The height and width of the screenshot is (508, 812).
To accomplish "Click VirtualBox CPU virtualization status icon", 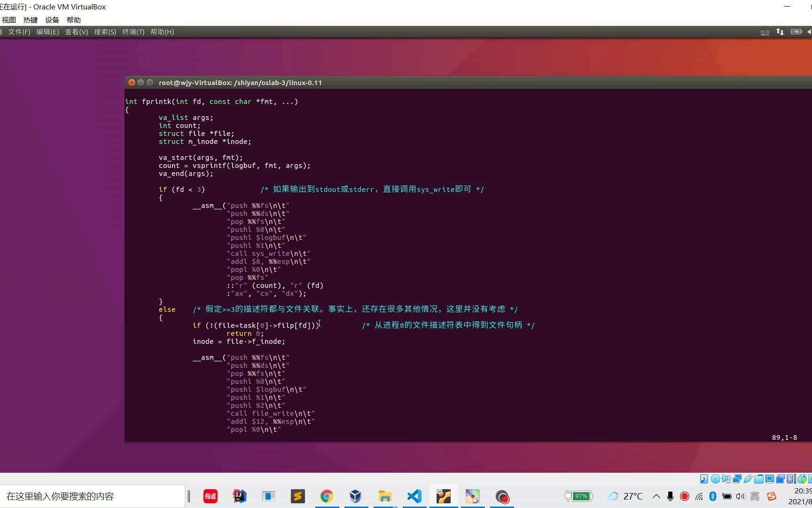I will [x=790, y=479].
